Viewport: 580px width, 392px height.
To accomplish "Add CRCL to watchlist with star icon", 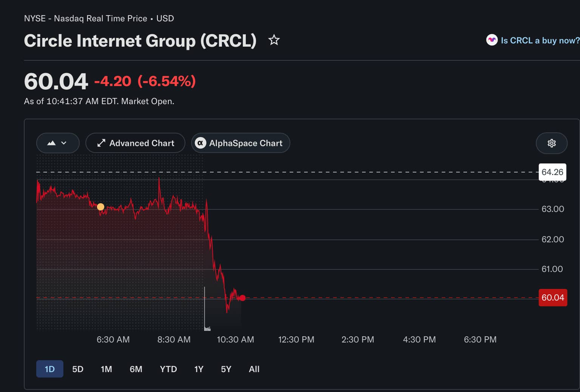I will coord(274,40).
